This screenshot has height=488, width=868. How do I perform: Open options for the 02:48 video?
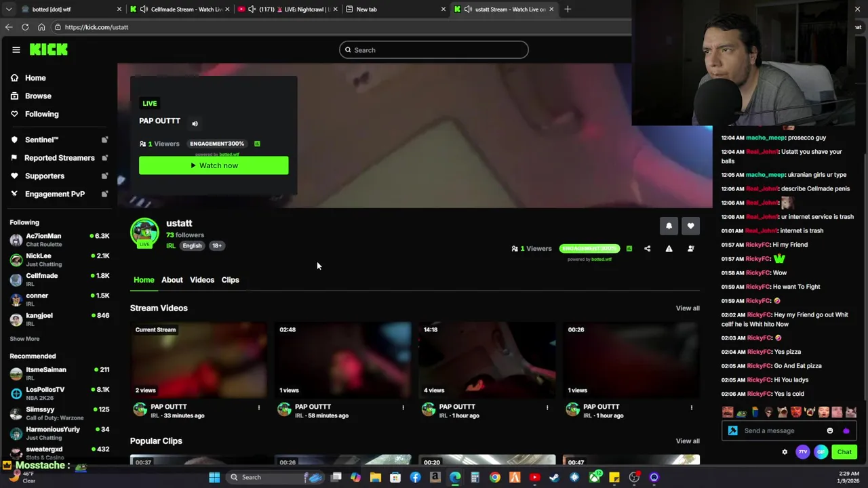point(403,407)
